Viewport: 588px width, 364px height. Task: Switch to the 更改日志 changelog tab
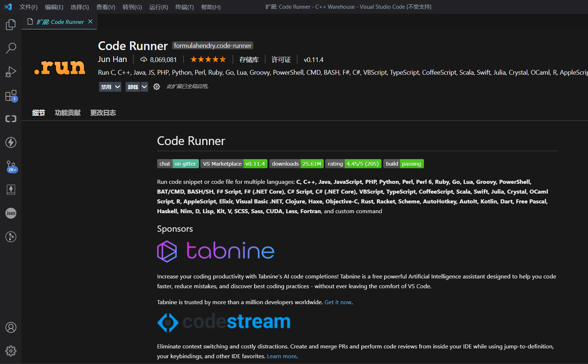[x=103, y=113]
